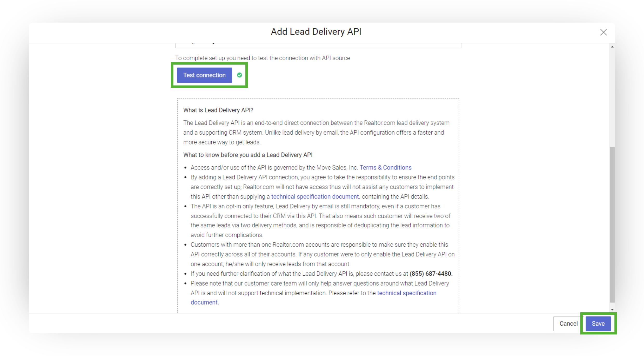Open technical specification document link before 'containing the API details'
Screen dimensions: 644x356
(x=316, y=197)
